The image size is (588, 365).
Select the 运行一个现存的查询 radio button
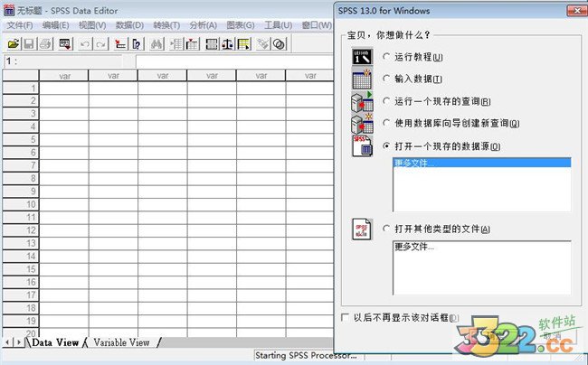point(386,100)
